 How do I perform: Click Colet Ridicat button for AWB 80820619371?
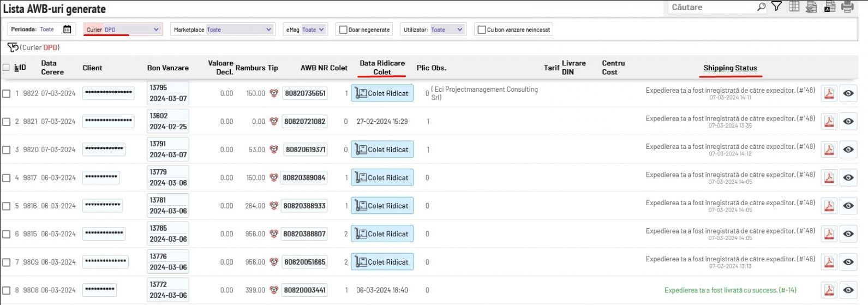pos(382,149)
